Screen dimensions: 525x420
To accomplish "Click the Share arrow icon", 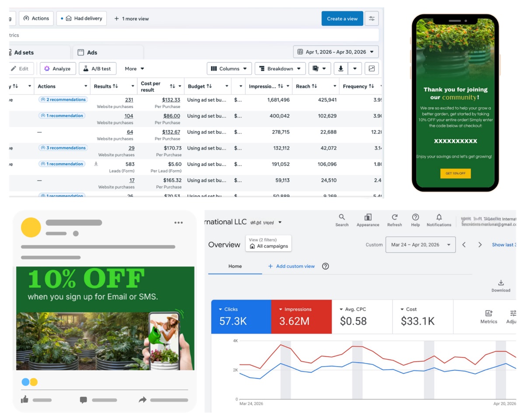I will (143, 400).
